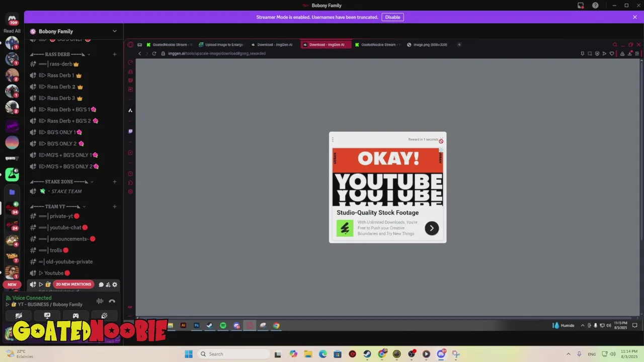
Task: Start an activity with the game controller icon
Action: (75, 316)
